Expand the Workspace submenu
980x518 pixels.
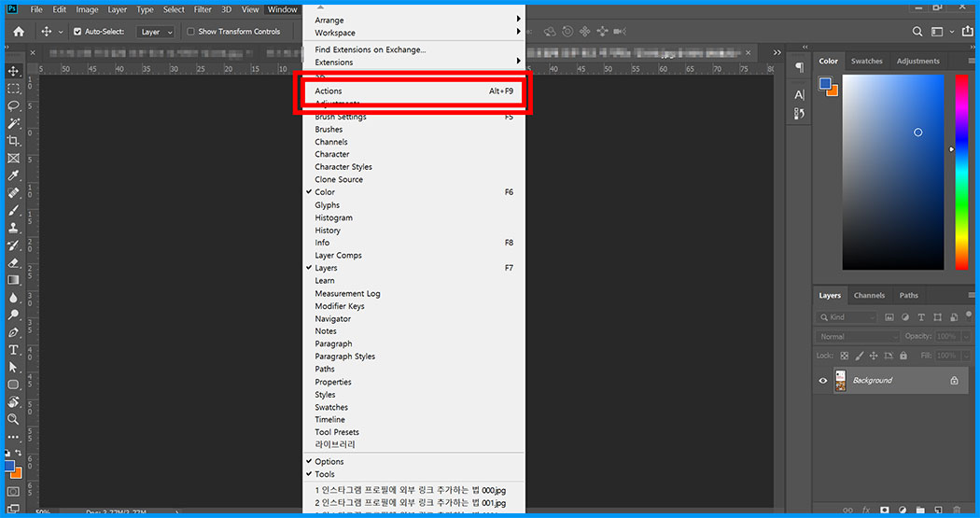[x=413, y=33]
